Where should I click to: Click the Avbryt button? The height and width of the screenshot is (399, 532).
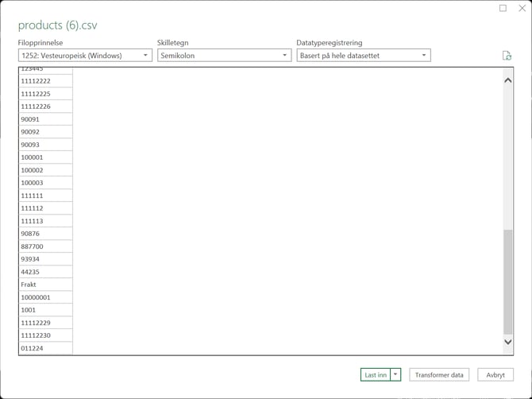pyautogui.click(x=495, y=374)
